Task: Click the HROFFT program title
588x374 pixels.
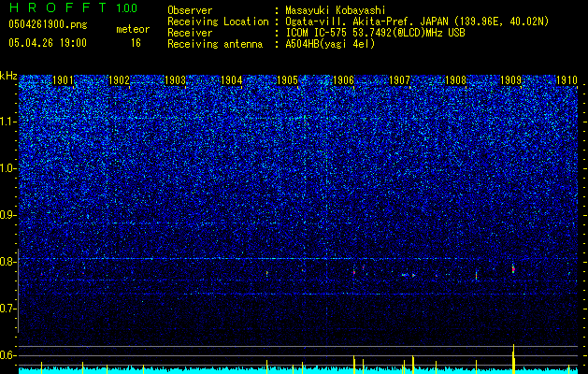Action: click(59, 7)
